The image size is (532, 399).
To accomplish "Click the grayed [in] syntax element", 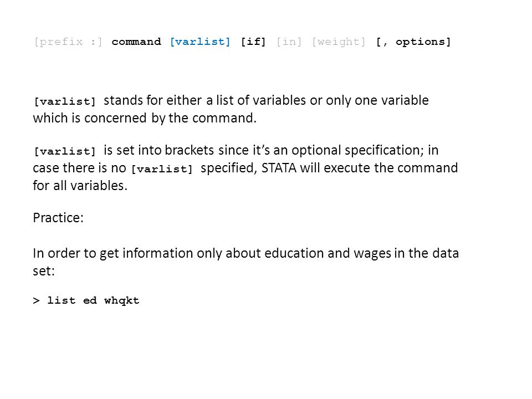I will click(289, 42).
